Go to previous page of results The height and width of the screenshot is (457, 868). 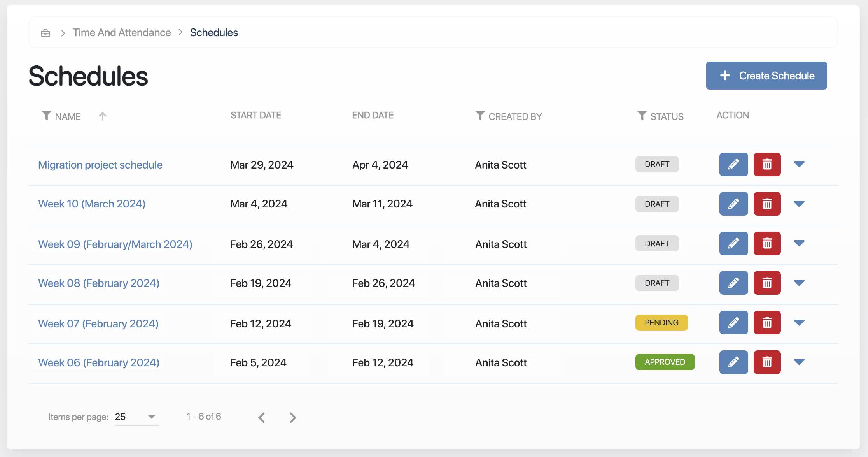pos(262,417)
